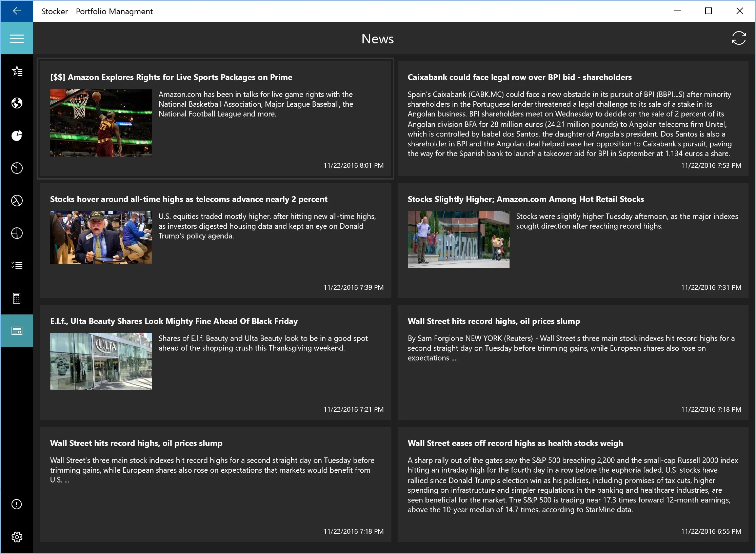
Task: Maximize the Stocker window
Action: coord(708,11)
